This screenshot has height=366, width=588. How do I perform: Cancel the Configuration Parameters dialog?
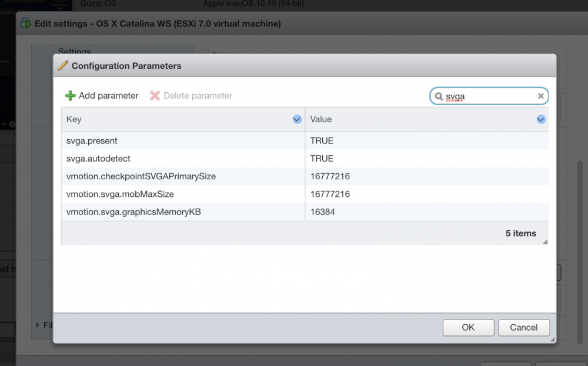coord(523,327)
